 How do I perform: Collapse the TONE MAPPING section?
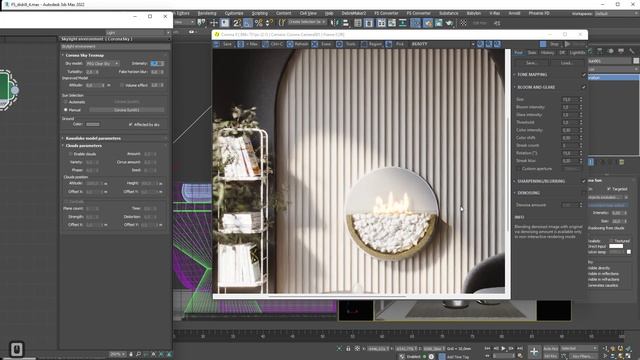pos(532,75)
